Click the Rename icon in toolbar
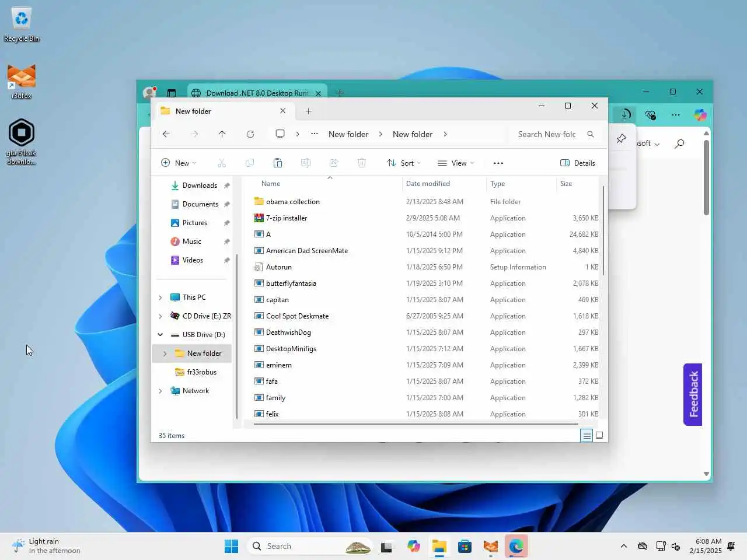 coord(306,163)
